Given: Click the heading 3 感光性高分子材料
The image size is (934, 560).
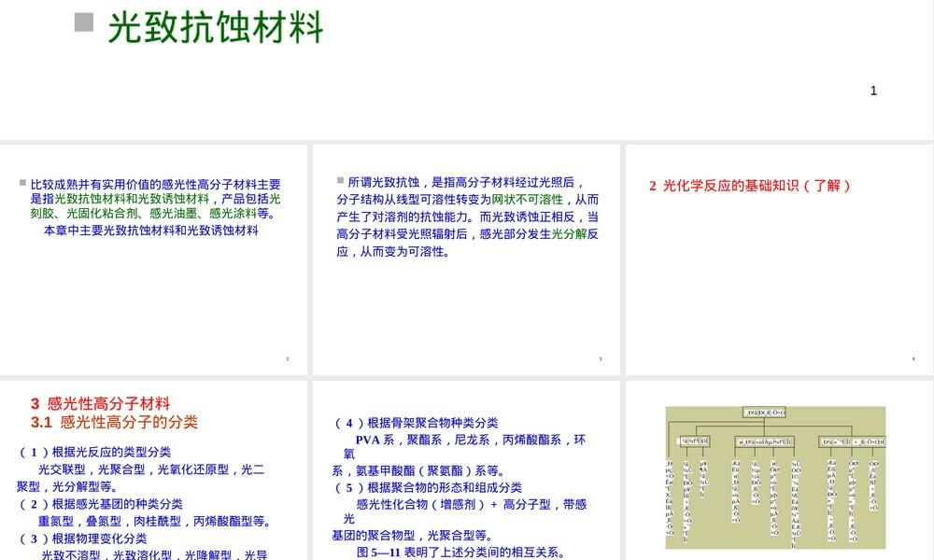Looking at the screenshot, I should [x=101, y=403].
